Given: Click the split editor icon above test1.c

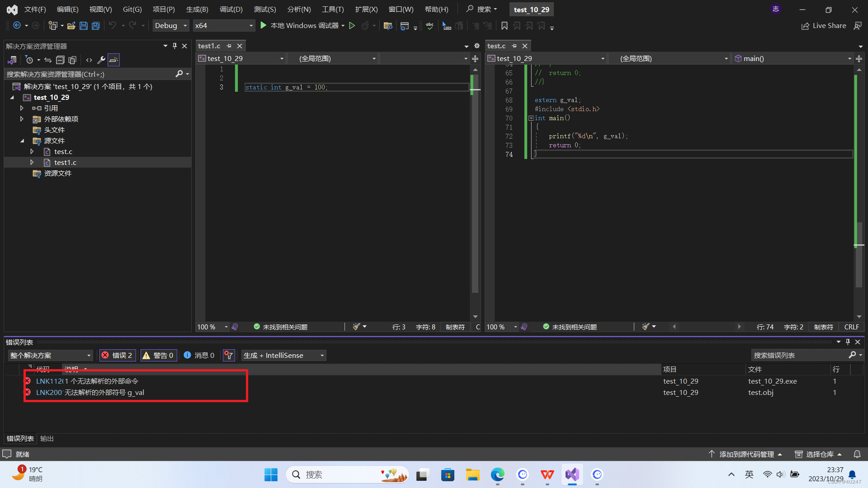Looking at the screenshot, I should [x=475, y=59].
